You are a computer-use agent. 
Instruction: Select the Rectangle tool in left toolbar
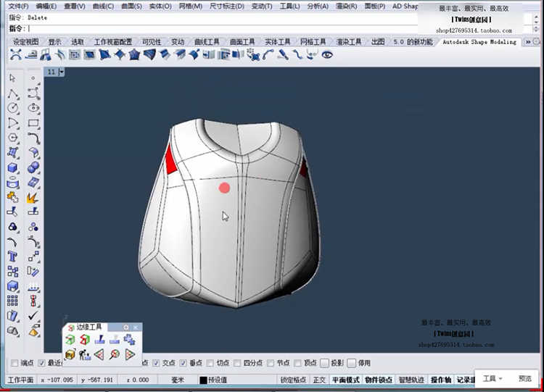pos(33,123)
